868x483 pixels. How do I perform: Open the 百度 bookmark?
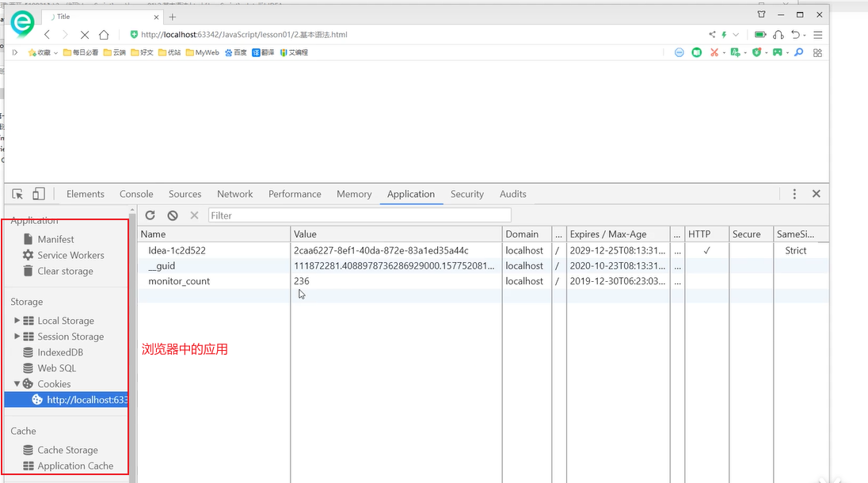(x=236, y=52)
